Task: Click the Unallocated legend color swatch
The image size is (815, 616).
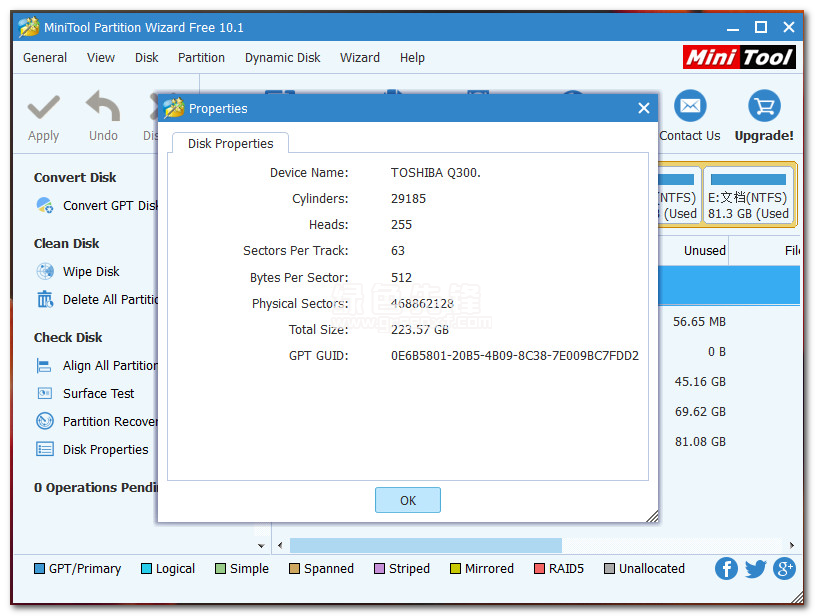Action: coord(609,568)
